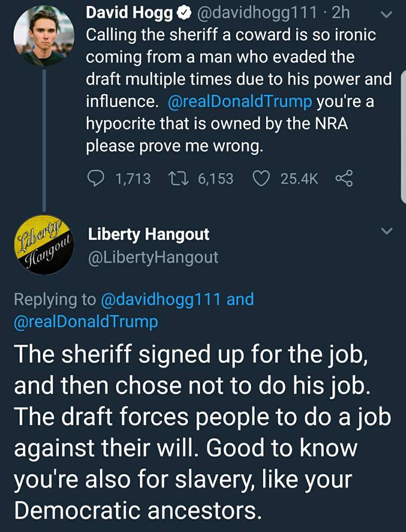Screen dimensions: 406x532
Task: Open @realDonaldTrump link in Replying to line
Action: click(x=86, y=321)
